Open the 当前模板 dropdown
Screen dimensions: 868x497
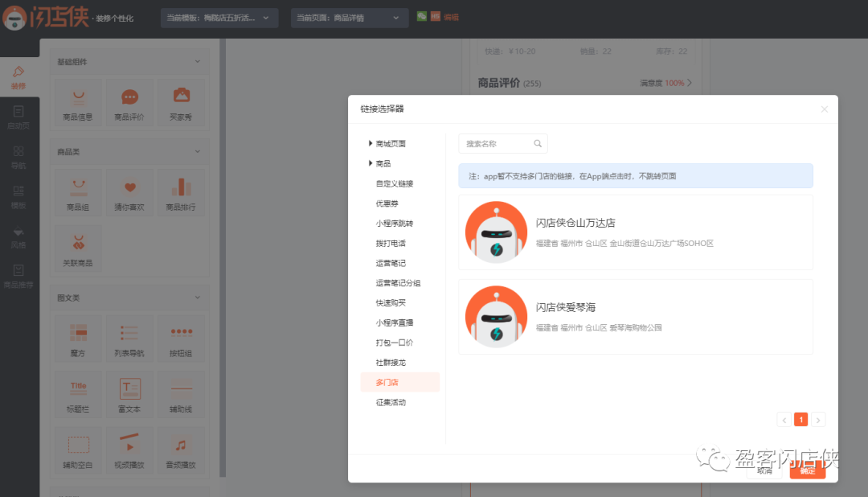(x=219, y=18)
